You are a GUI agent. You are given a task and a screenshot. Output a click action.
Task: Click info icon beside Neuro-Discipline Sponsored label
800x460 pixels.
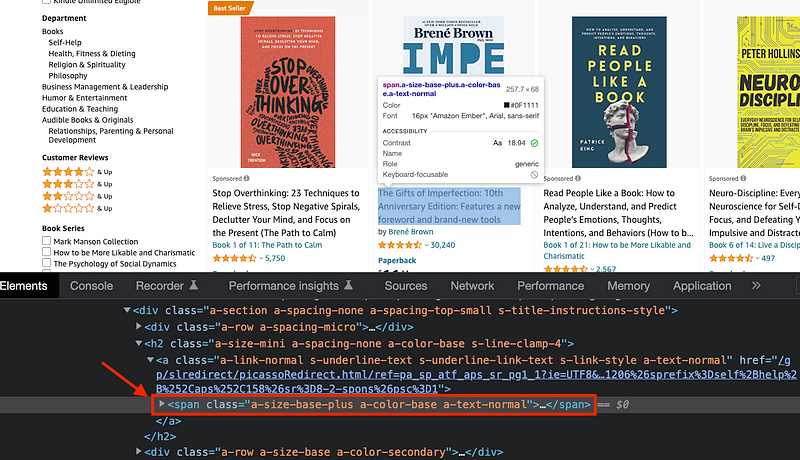coord(743,178)
